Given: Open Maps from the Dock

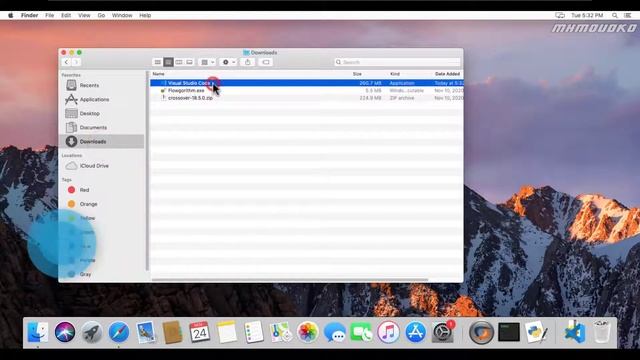Looking at the screenshot, I should tap(280, 332).
